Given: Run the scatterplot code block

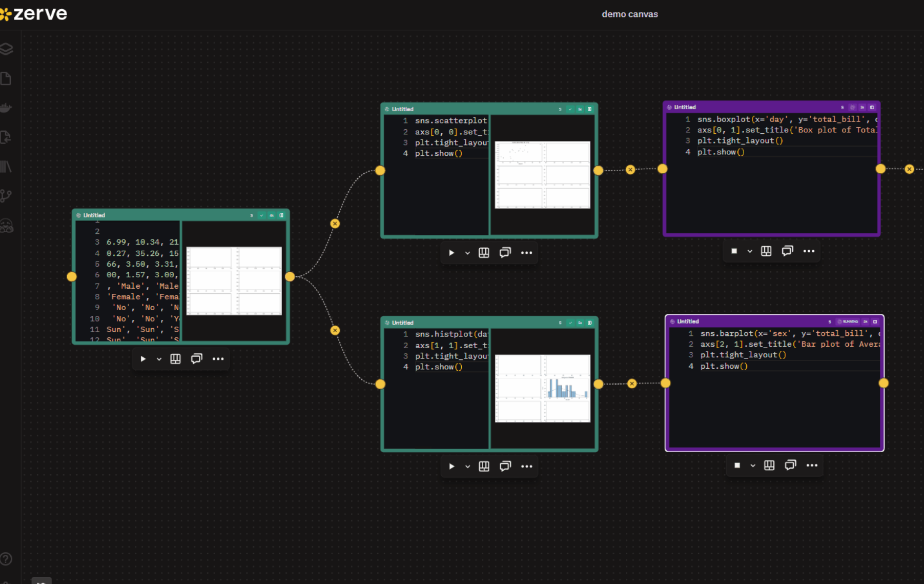Looking at the screenshot, I should (x=451, y=253).
